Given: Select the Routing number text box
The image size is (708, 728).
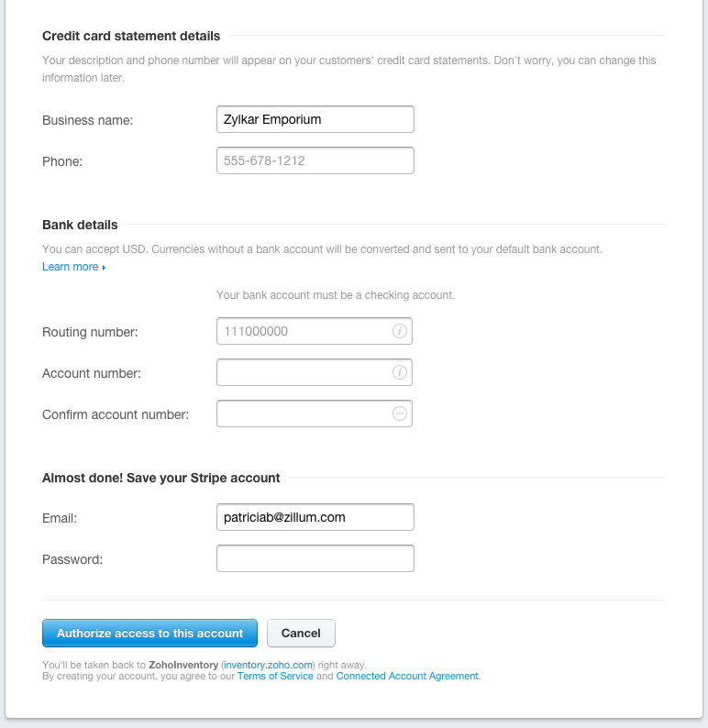Looking at the screenshot, I should pyautogui.click(x=303, y=331).
